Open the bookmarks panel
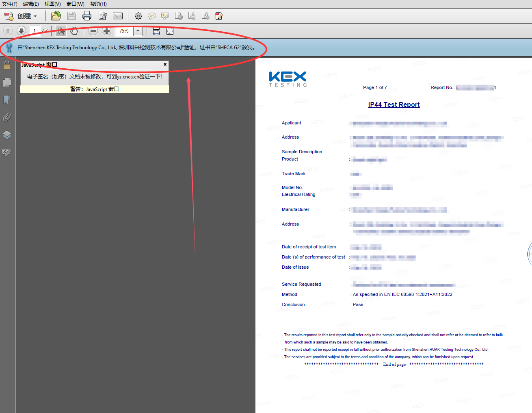532x413 pixels. point(7,100)
